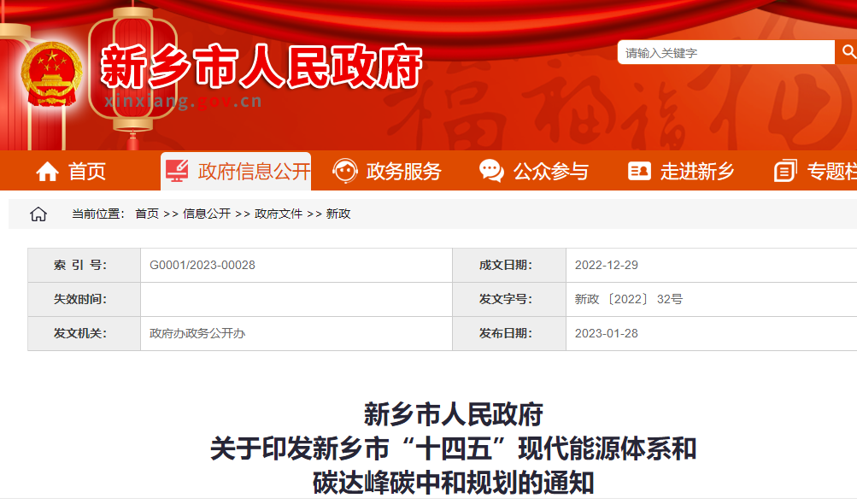Open the 走进新乡 menu item

(x=697, y=172)
